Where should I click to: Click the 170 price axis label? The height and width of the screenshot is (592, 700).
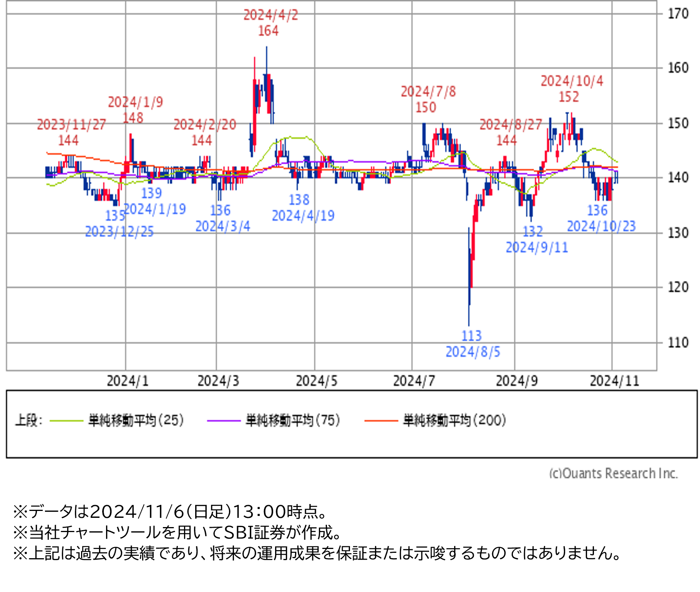coord(678,14)
